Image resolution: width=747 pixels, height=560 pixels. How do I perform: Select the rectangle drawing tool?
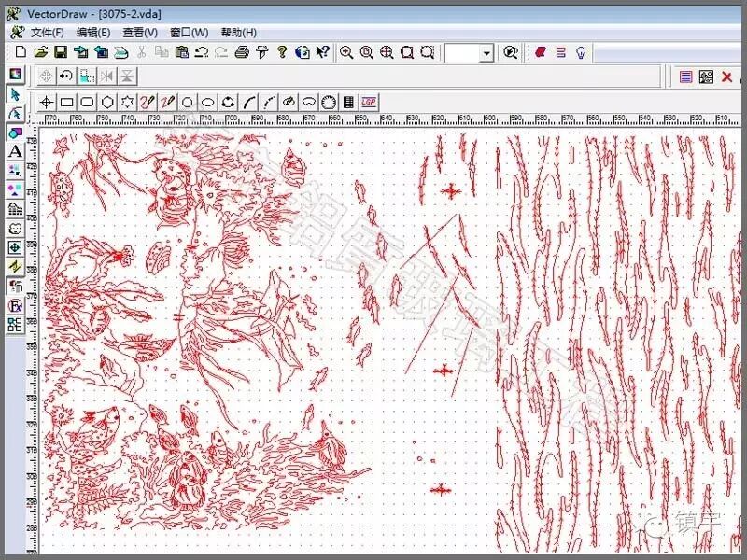click(66, 102)
